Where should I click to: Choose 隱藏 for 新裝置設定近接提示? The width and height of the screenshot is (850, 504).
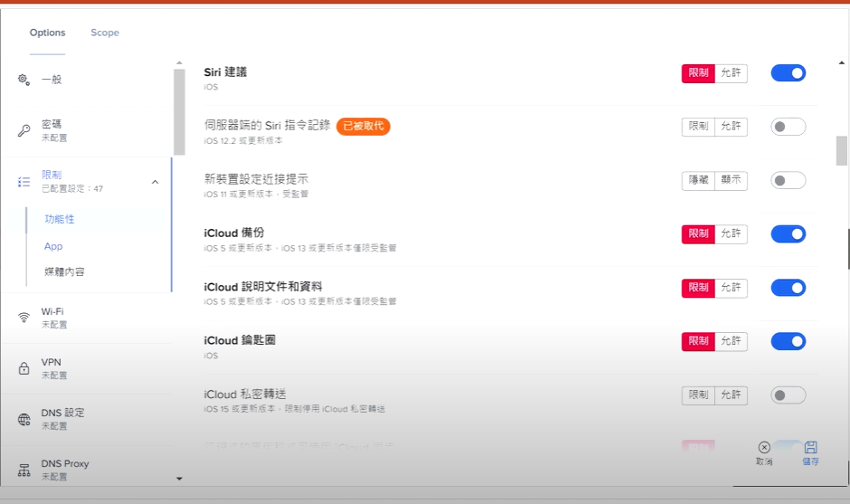click(x=698, y=180)
